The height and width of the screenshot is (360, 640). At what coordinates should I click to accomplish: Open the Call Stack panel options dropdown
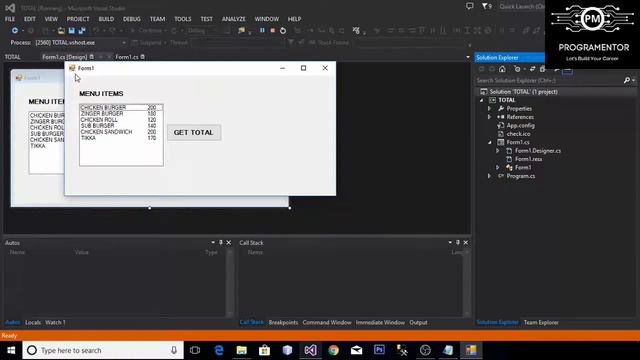(x=450, y=242)
